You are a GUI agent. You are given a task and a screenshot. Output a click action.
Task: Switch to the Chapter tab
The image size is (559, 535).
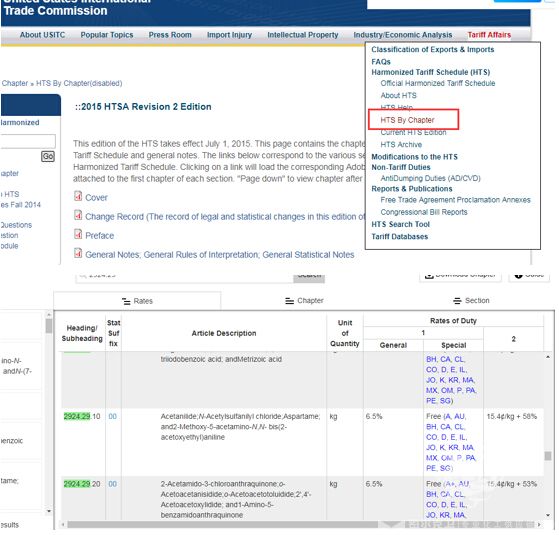tap(304, 301)
